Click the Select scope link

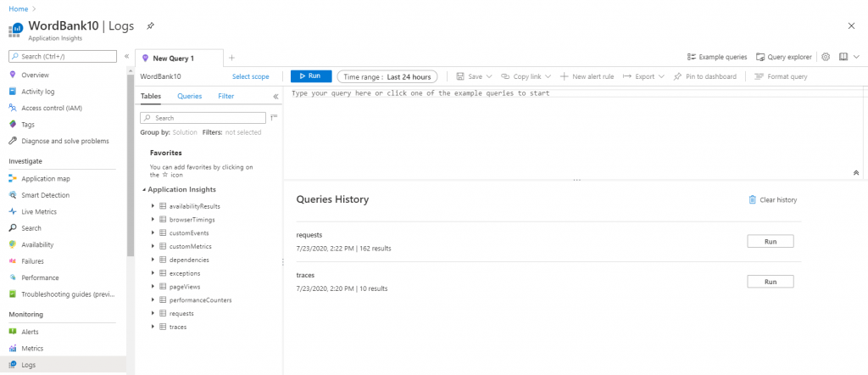250,77
